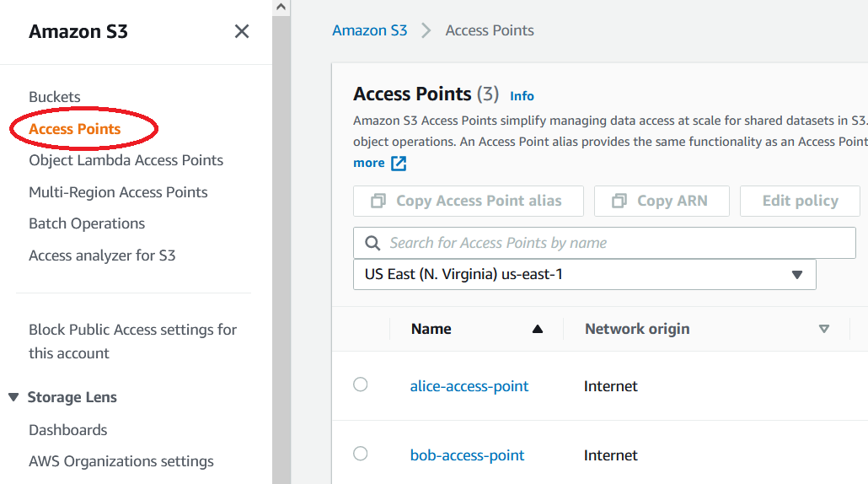Collapse the Storage Lens section
The width and height of the screenshot is (868, 484).
(x=13, y=397)
